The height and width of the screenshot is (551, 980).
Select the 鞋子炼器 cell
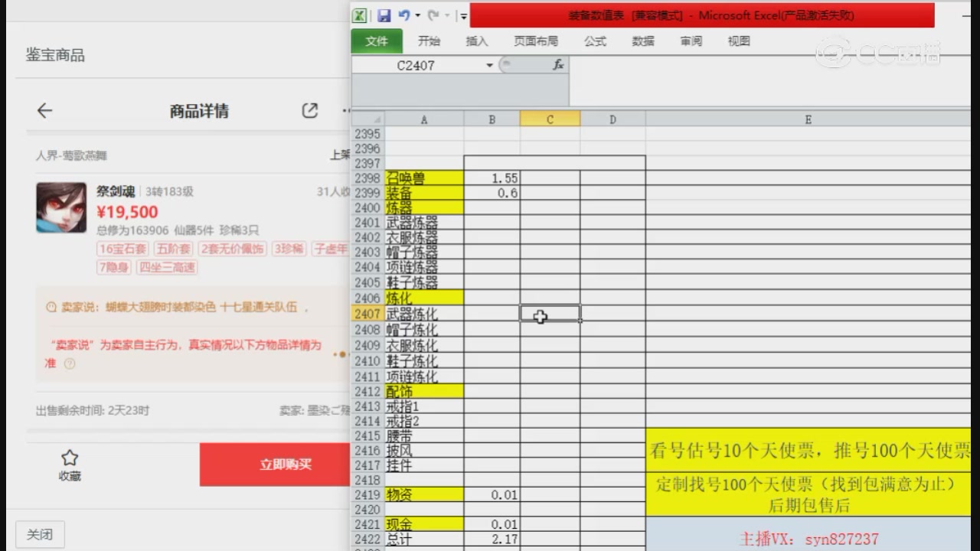(424, 282)
